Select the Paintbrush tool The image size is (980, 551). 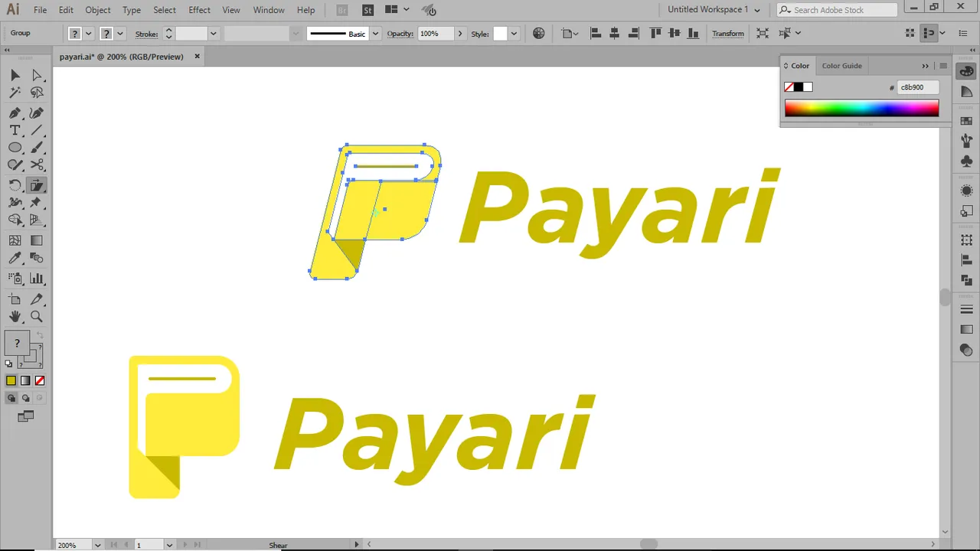point(36,148)
